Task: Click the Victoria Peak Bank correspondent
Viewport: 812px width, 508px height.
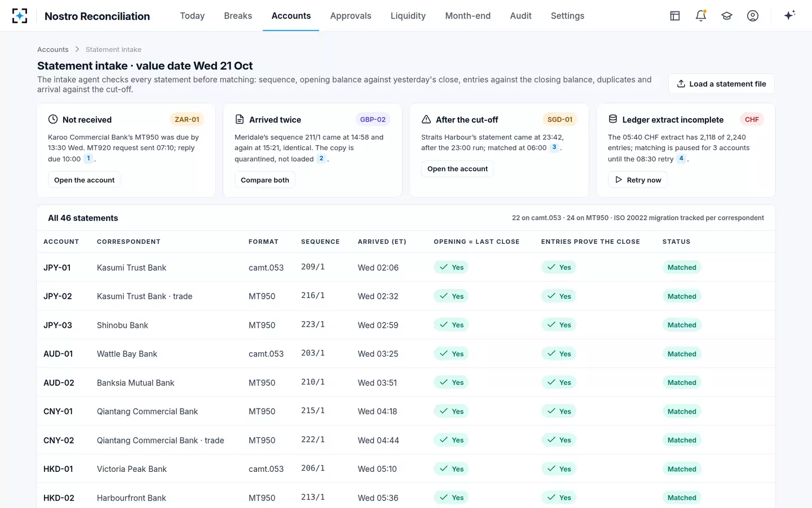Action: click(x=132, y=469)
